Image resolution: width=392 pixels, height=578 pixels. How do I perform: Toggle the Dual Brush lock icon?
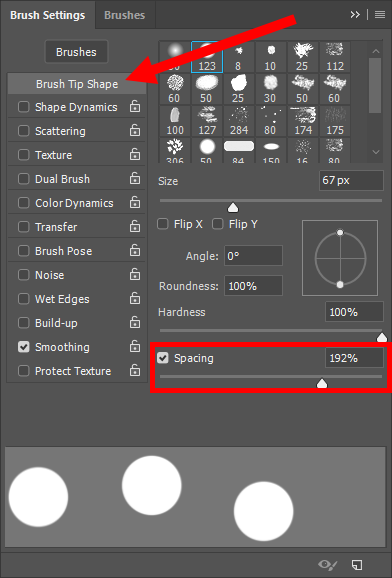(x=135, y=178)
